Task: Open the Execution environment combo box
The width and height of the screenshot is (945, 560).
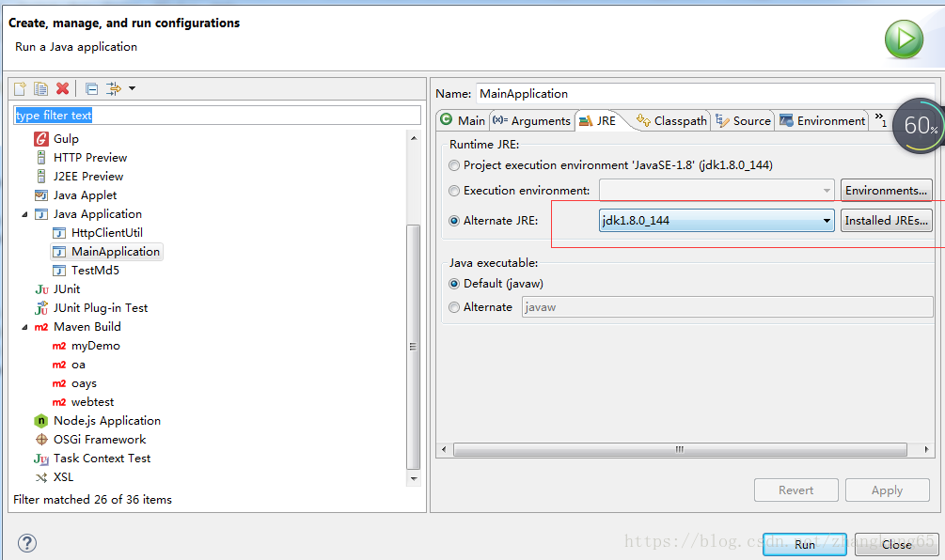Action: coord(717,191)
